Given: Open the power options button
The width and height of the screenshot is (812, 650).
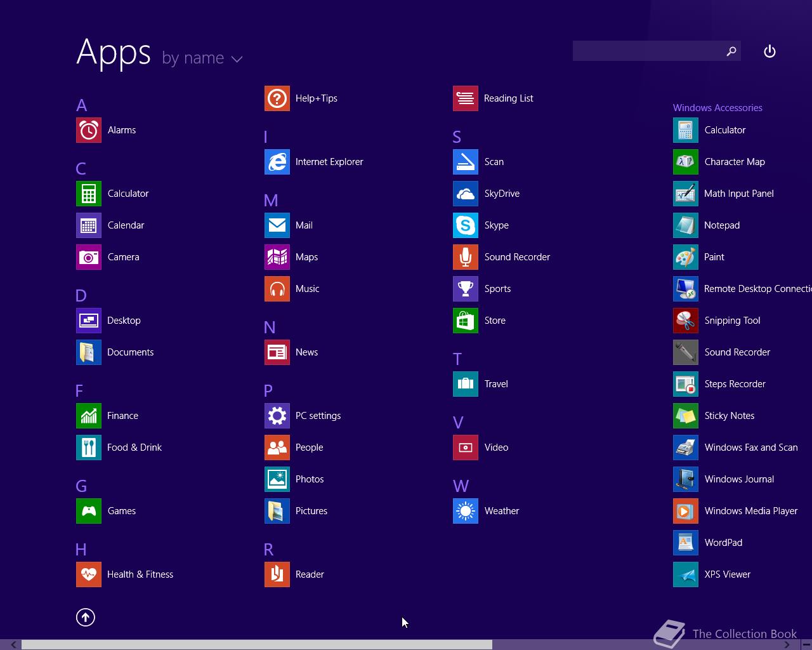Looking at the screenshot, I should pos(769,51).
